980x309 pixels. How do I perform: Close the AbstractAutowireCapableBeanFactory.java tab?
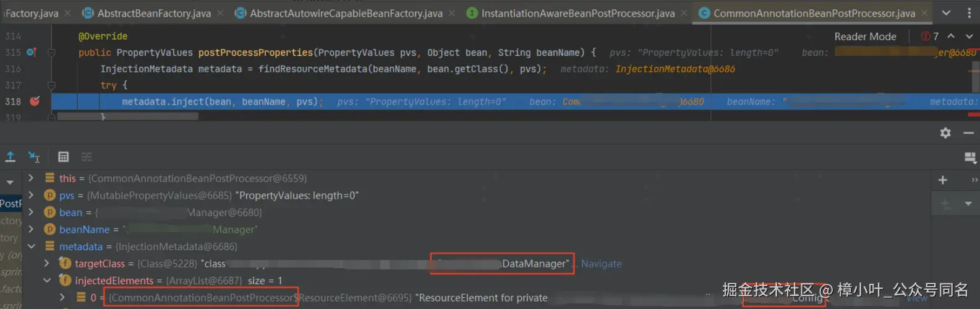[452, 13]
